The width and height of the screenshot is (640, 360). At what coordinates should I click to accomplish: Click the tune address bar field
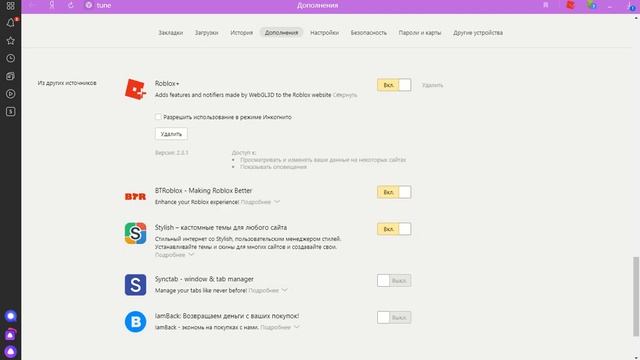[104, 5]
